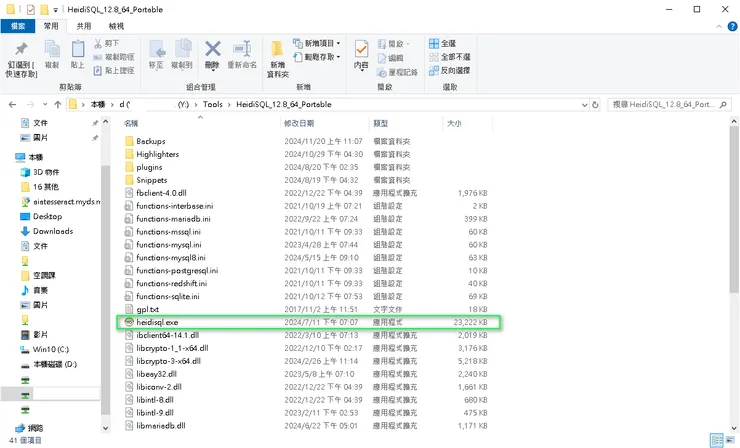740x448 pixels.
Task: Click the Pin to Quick access icon
Action: [x=21, y=49]
